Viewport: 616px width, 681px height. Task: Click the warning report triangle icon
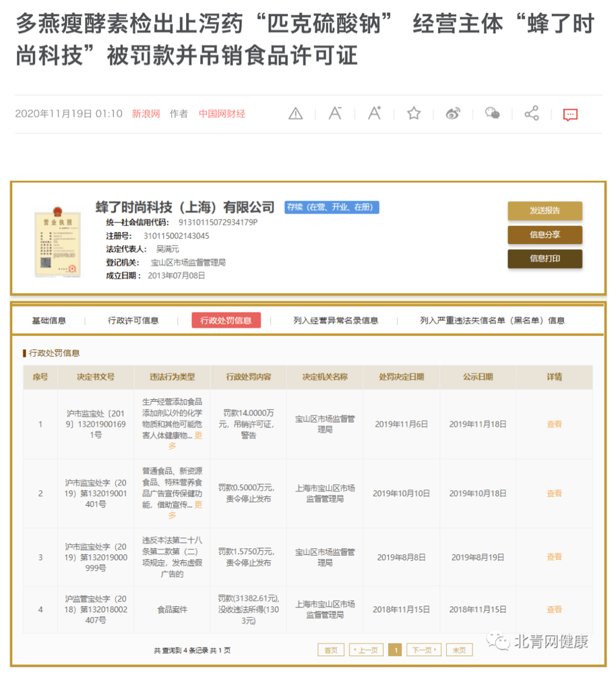[x=296, y=114]
